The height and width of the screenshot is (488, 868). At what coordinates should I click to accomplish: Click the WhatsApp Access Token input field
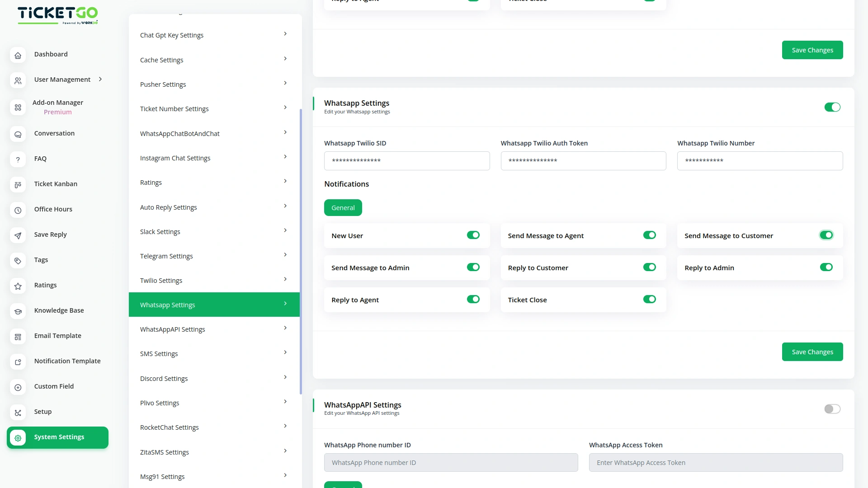[x=716, y=462]
